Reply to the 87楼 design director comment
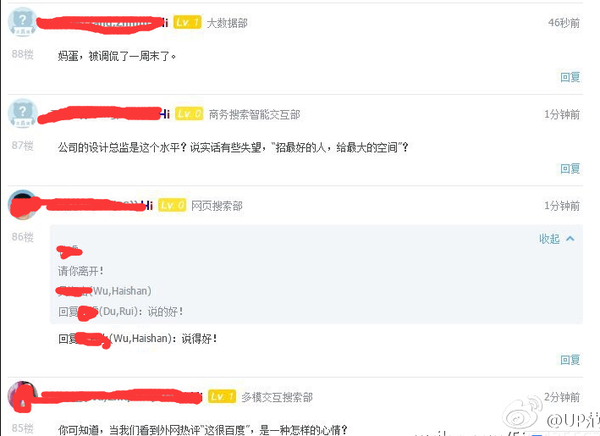 [x=570, y=169]
